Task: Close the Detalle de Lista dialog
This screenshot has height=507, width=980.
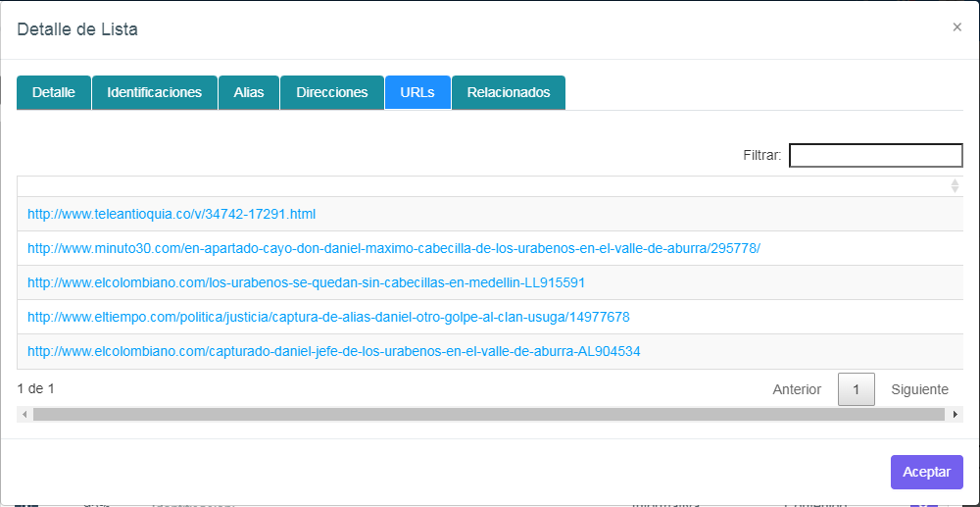Action: tap(956, 27)
